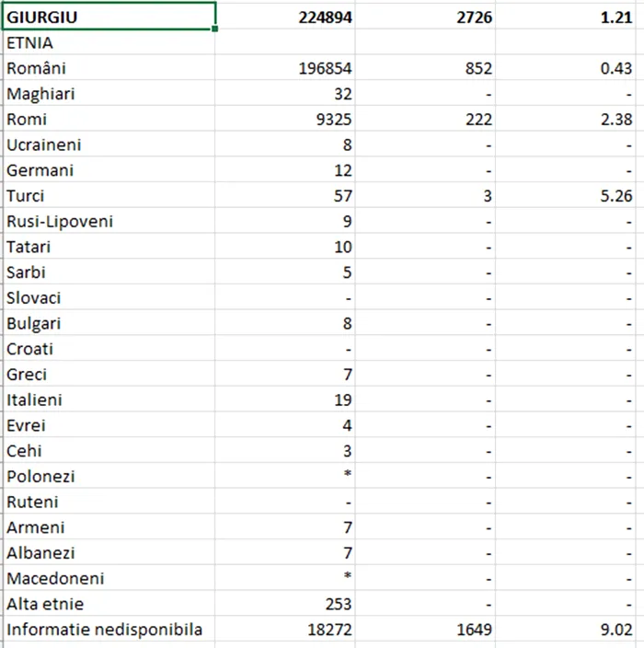Click the ETNIA label cell
The width and height of the screenshot is (644, 648).
(x=109, y=42)
